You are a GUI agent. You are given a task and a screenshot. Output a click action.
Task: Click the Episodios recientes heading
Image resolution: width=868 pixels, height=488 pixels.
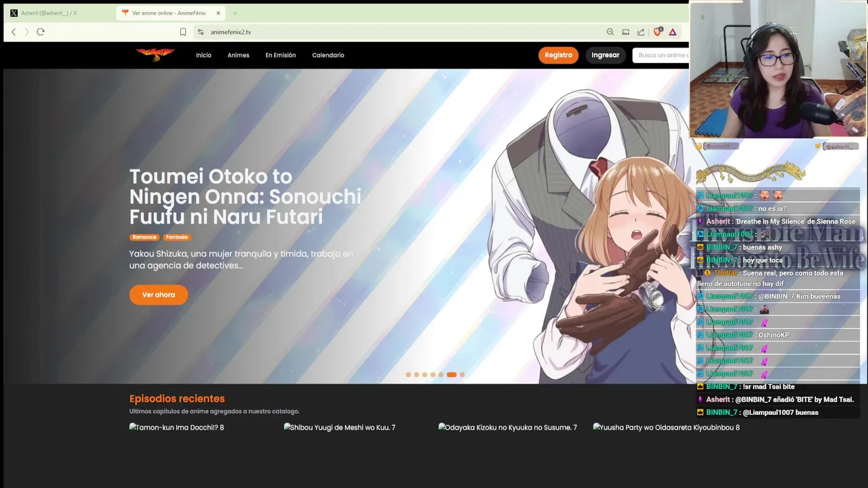click(x=177, y=399)
